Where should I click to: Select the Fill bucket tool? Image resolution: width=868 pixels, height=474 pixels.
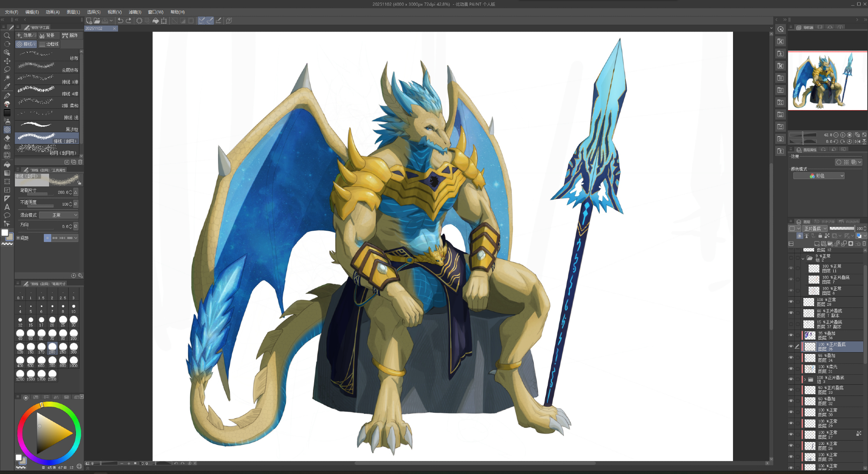pos(7,164)
